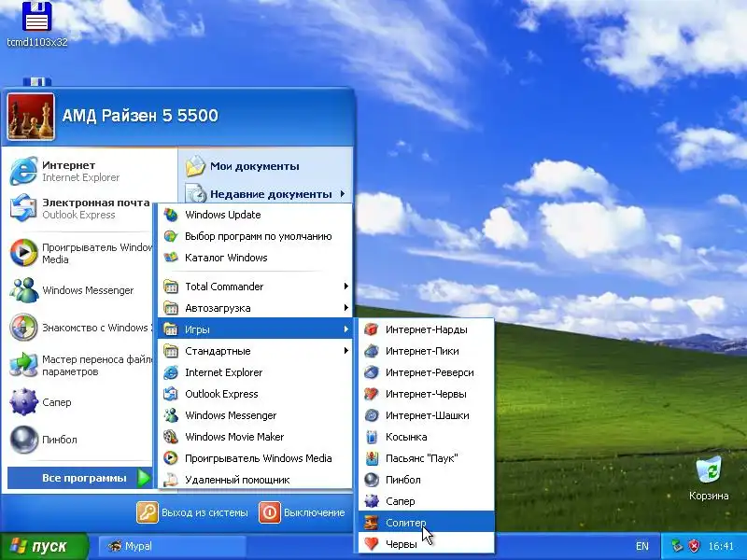The height and width of the screenshot is (560, 747).
Task: Open the Windows Movie Maker icon
Action: tap(171, 437)
